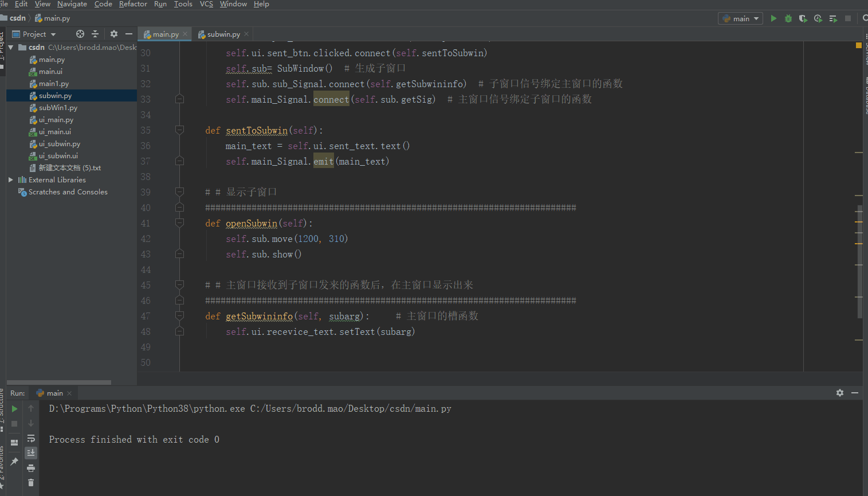Print the console output
This screenshot has width=868, height=496.
(30, 468)
